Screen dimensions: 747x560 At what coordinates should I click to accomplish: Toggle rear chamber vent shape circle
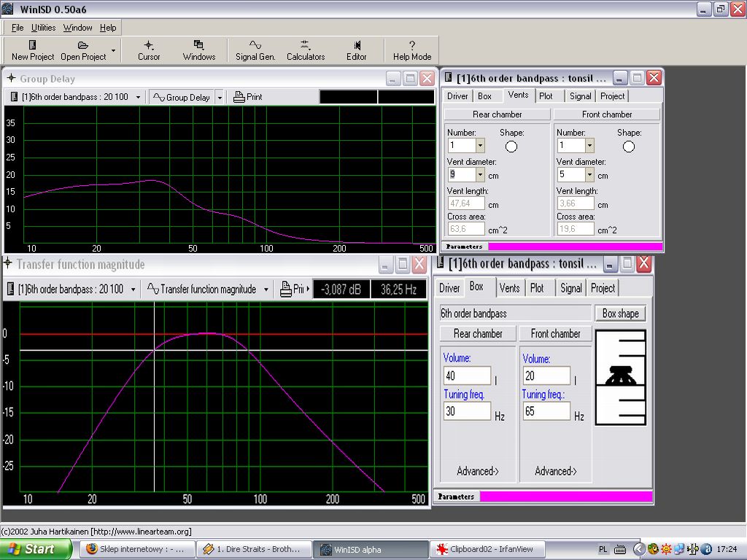coord(511,147)
